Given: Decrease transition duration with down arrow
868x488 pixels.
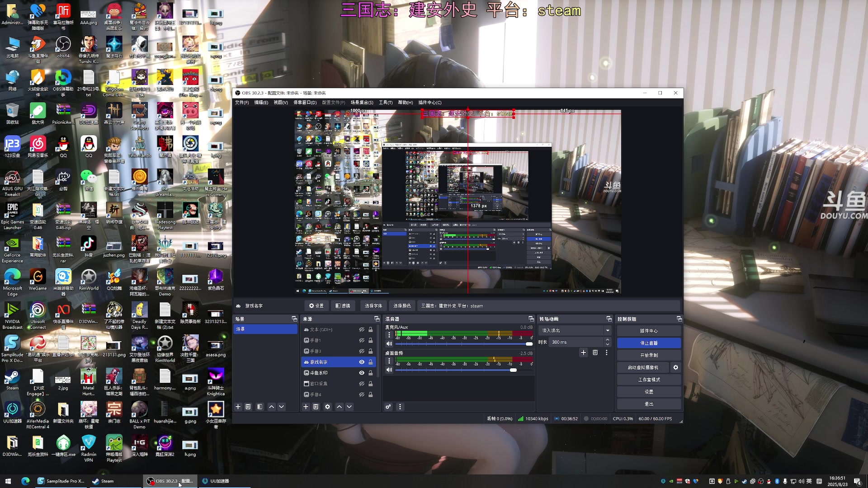Looking at the screenshot, I should (608, 345).
